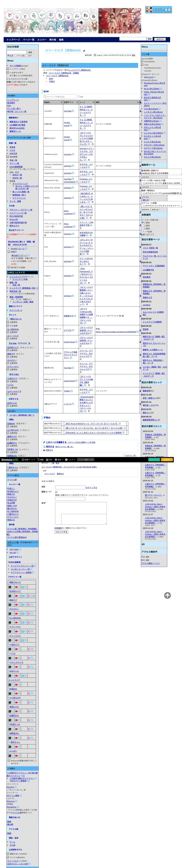Viewport: 182px width, 868px height.
Task: Toggle the checkbox next to keyword filter box
Action: 79,96
